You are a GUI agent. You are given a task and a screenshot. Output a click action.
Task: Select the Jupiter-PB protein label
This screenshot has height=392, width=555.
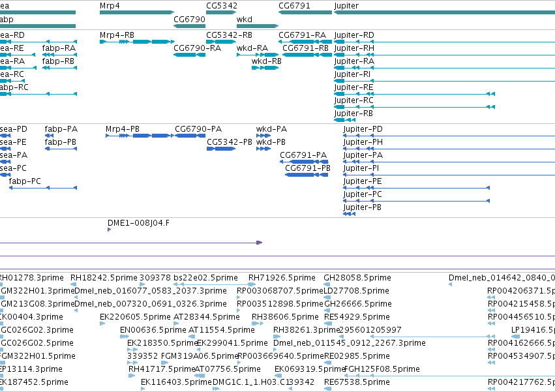pos(362,207)
